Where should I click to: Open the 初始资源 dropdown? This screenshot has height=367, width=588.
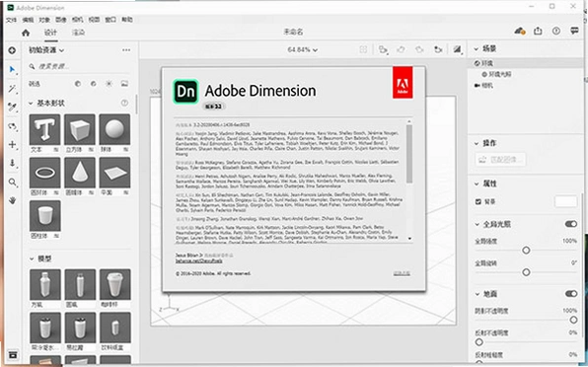[x=46, y=50]
